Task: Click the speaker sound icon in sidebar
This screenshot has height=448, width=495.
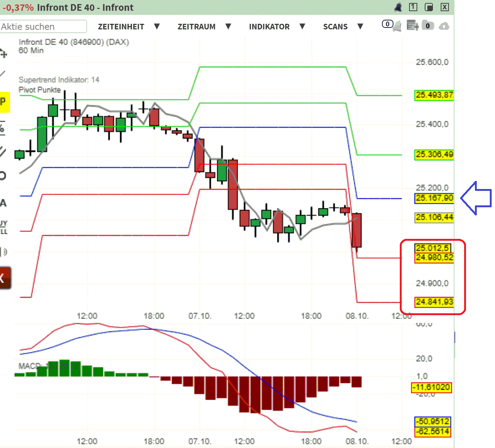Action: 3,252
